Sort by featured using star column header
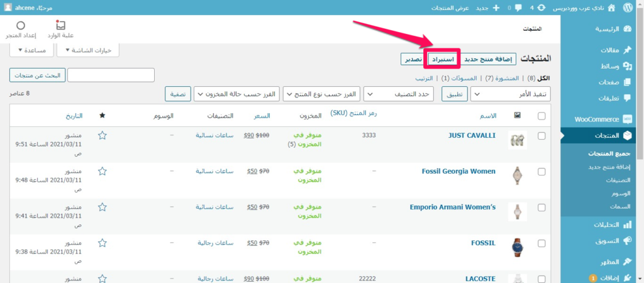644x283 pixels. [x=103, y=116]
